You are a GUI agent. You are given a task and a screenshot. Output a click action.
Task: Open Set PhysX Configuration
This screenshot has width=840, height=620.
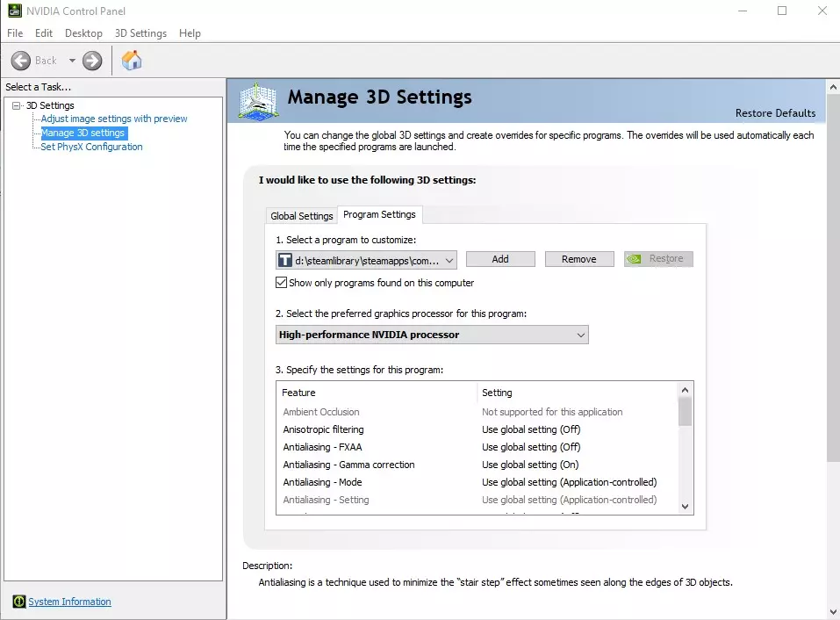click(x=91, y=147)
